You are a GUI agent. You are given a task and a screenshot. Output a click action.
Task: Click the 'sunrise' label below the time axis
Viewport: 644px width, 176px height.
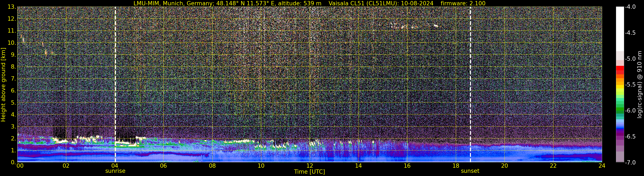(x=115, y=171)
